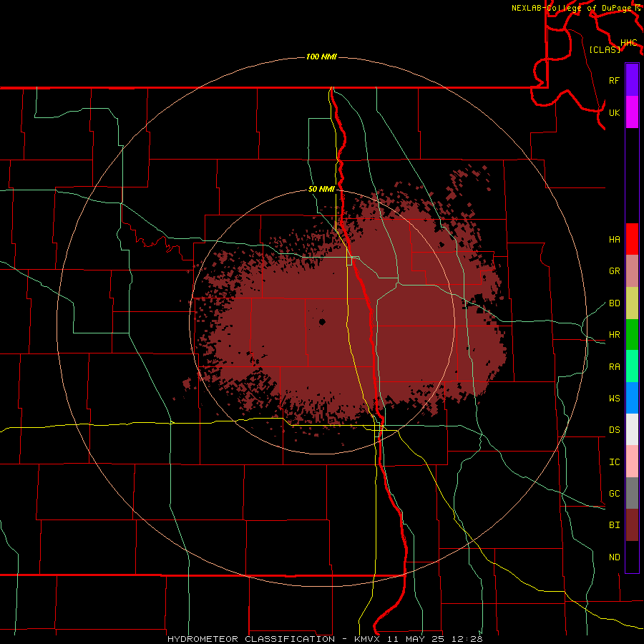Click the BI dark red legend swatch
Viewport: 644px width, 644px height.
[632, 525]
